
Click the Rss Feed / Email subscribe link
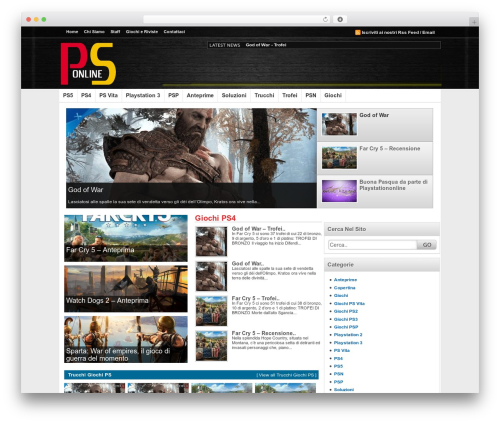click(398, 32)
